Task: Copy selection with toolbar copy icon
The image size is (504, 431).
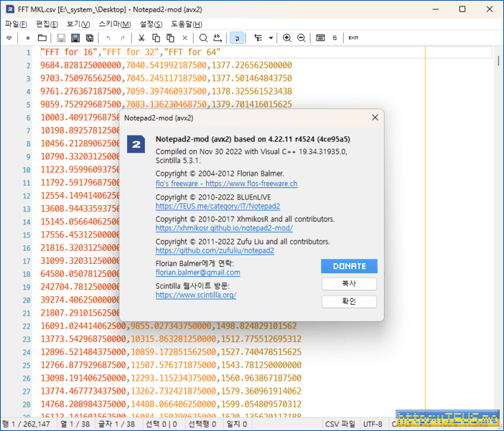Action: tap(156, 38)
